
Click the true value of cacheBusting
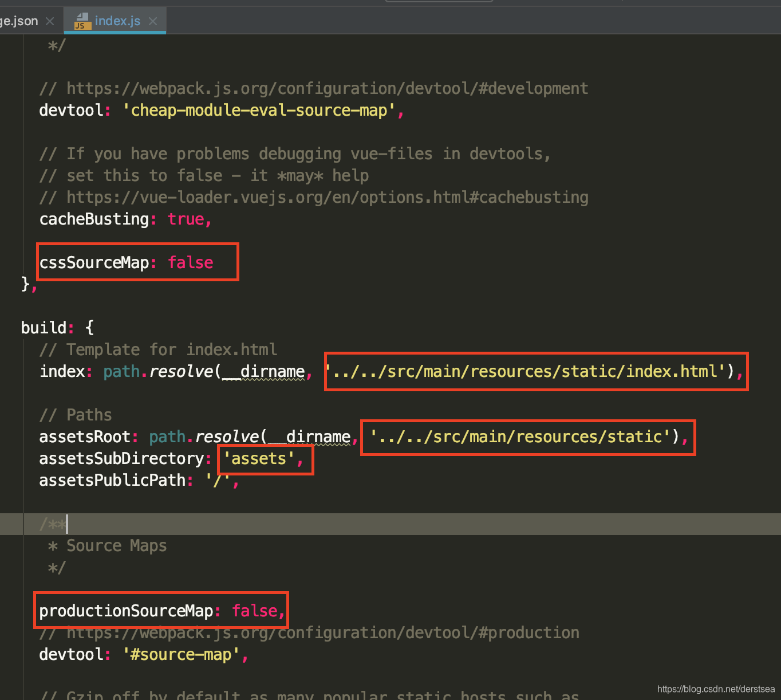(x=186, y=219)
